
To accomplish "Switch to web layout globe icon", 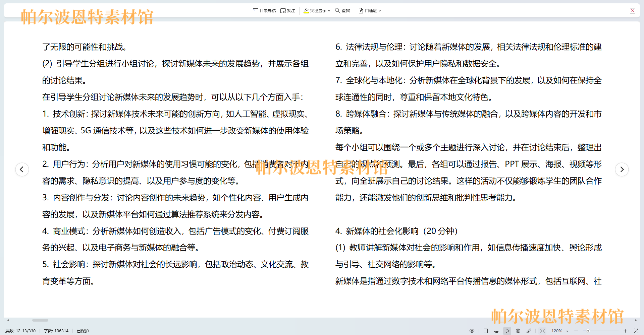I will tap(518, 331).
